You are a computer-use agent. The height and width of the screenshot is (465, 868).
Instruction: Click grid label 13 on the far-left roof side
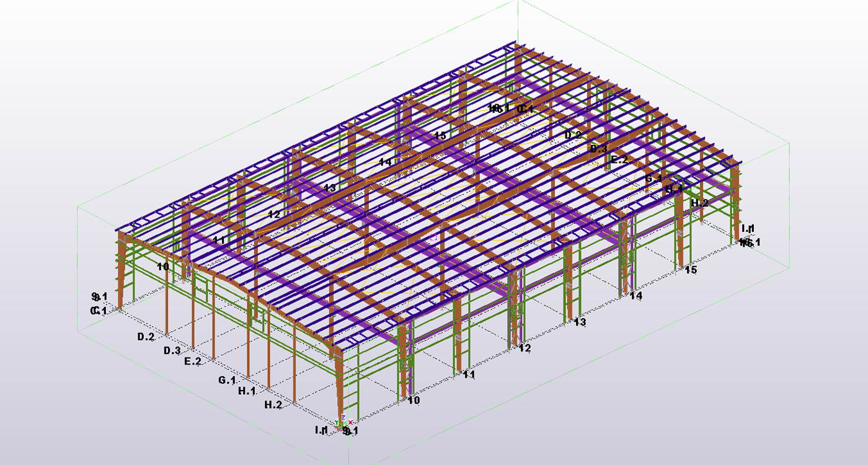329,187
